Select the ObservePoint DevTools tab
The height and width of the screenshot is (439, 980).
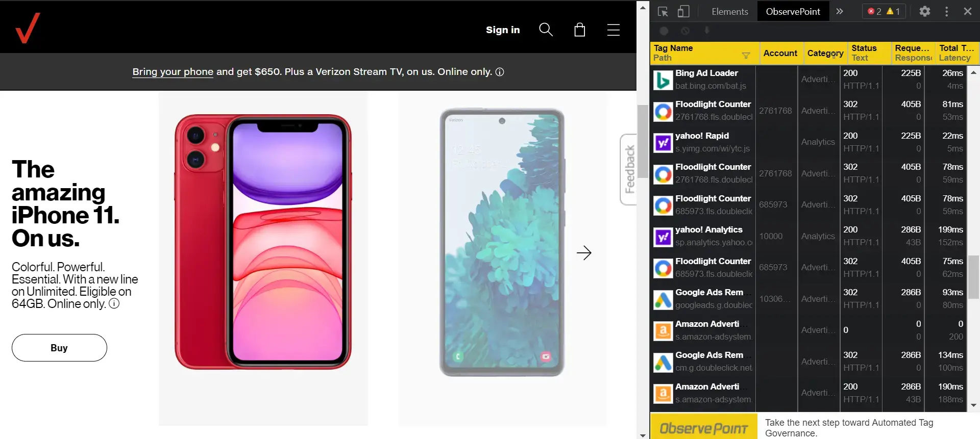pos(793,11)
